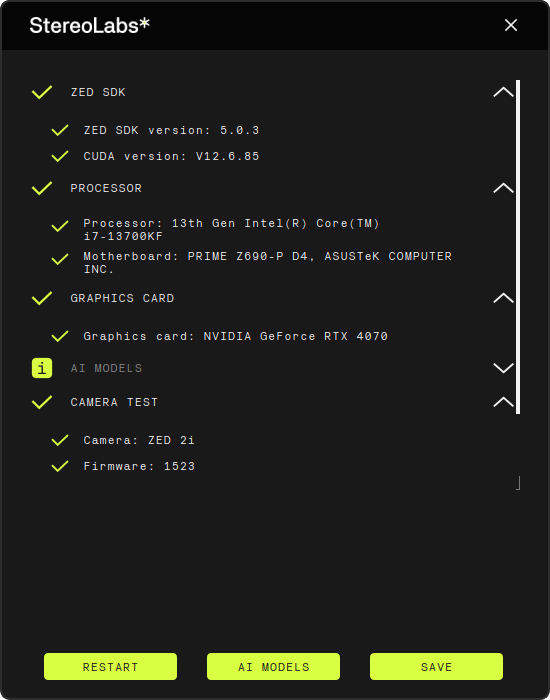This screenshot has height=700, width=550.
Task: Click the SAVE button
Action: 436,667
